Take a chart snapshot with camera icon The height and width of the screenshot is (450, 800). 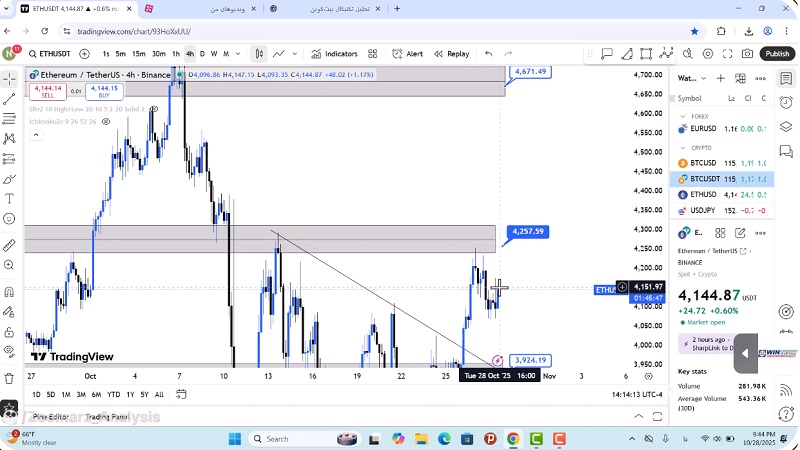click(747, 54)
